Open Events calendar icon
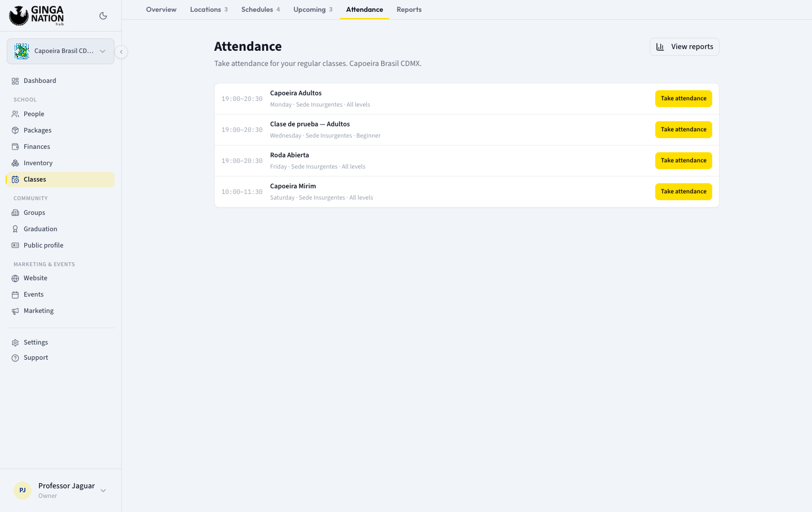 click(15, 295)
